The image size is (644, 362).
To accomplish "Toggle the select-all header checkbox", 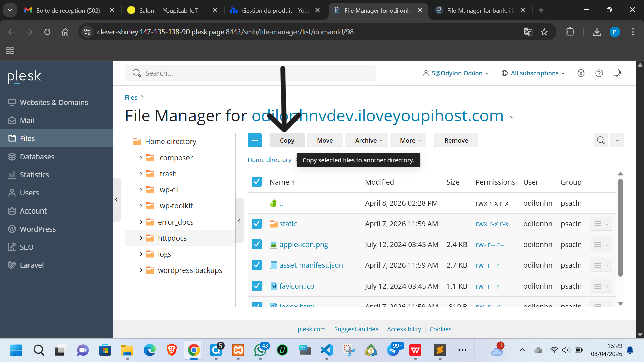I will tap(257, 182).
